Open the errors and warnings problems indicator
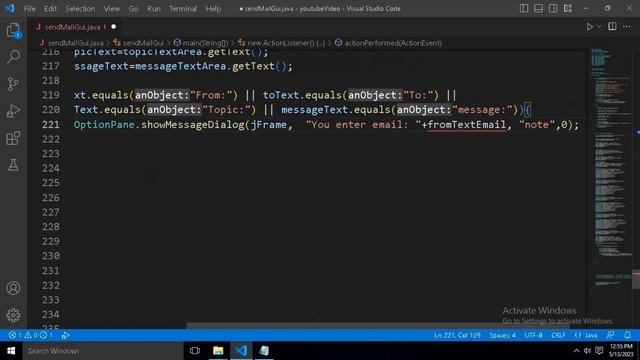 pyautogui.click(x=31, y=335)
